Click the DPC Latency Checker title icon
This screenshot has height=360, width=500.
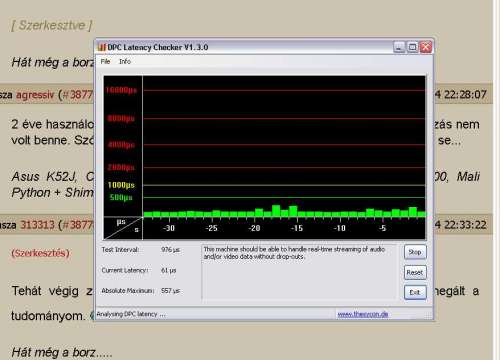click(x=102, y=47)
